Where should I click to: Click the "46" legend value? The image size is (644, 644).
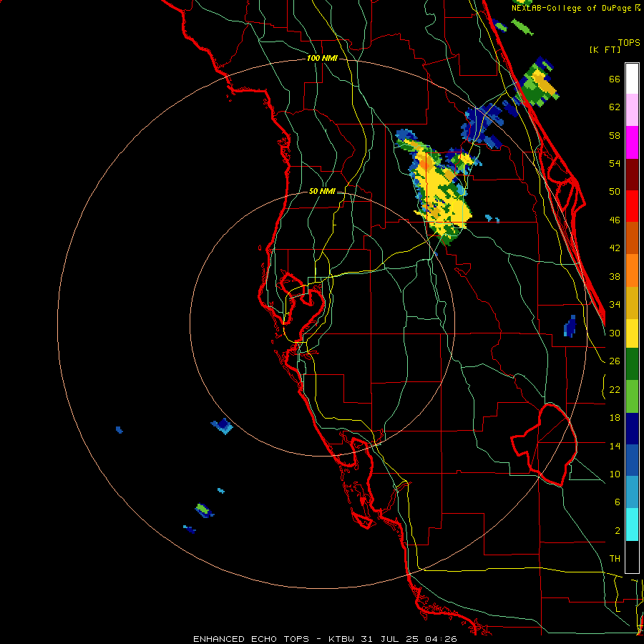615,220
